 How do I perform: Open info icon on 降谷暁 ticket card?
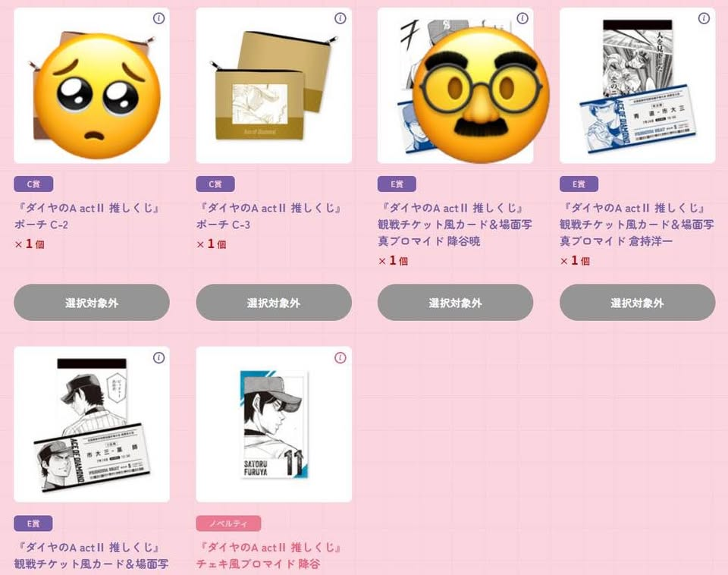(x=522, y=18)
